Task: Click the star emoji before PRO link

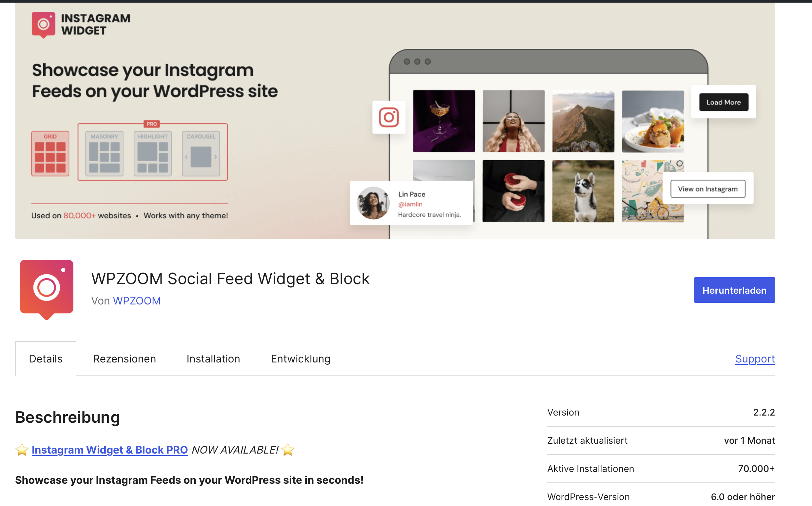Action: (22, 449)
